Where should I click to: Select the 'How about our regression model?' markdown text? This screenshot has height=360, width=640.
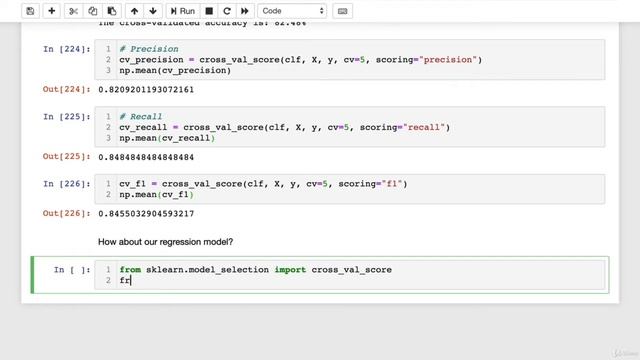pyautogui.click(x=165, y=242)
